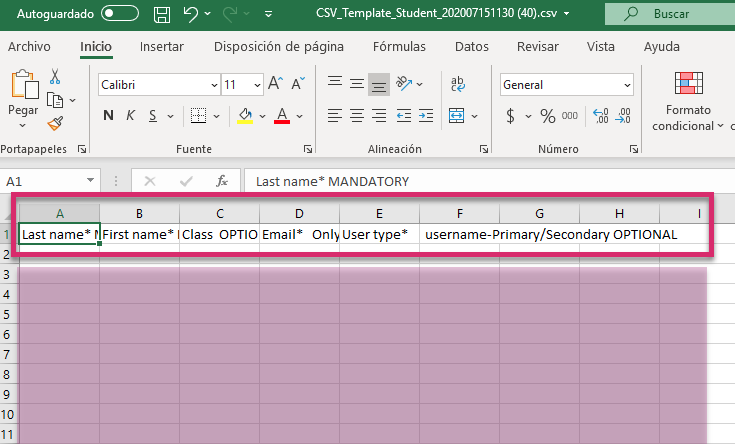Toggle italic K formatting

130,115
